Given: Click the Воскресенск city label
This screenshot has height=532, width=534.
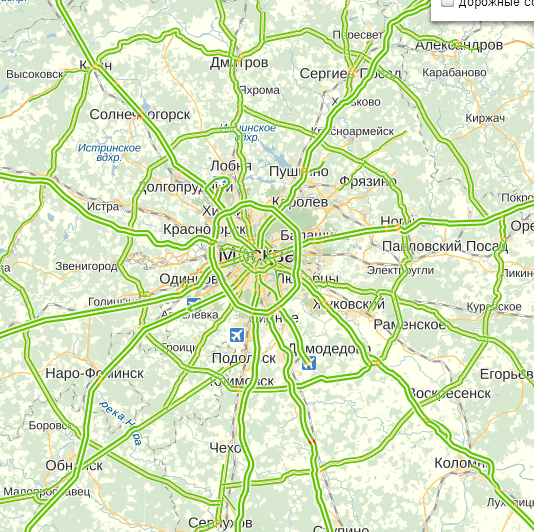Looking at the screenshot, I should pos(449,393).
